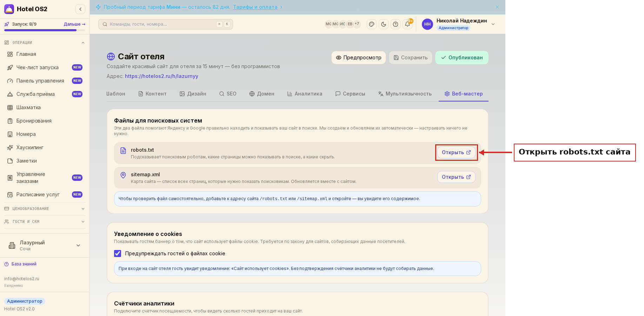Click the Дальше launch progress link

(74, 24)
